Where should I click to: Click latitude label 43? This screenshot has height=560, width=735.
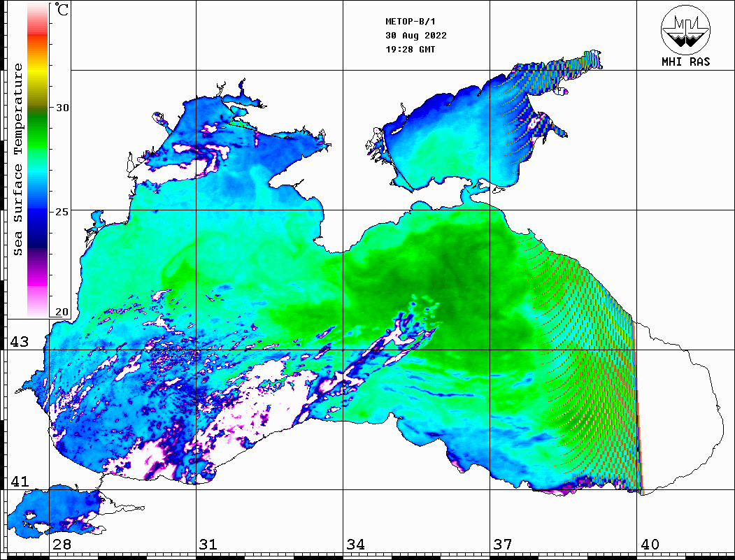coord(20,342)
